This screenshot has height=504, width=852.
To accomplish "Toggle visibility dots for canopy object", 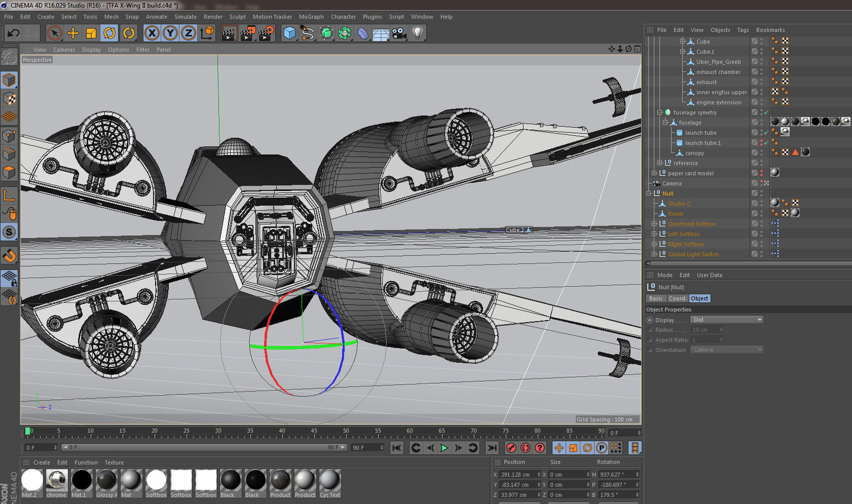I will click(x=761, y=153).
